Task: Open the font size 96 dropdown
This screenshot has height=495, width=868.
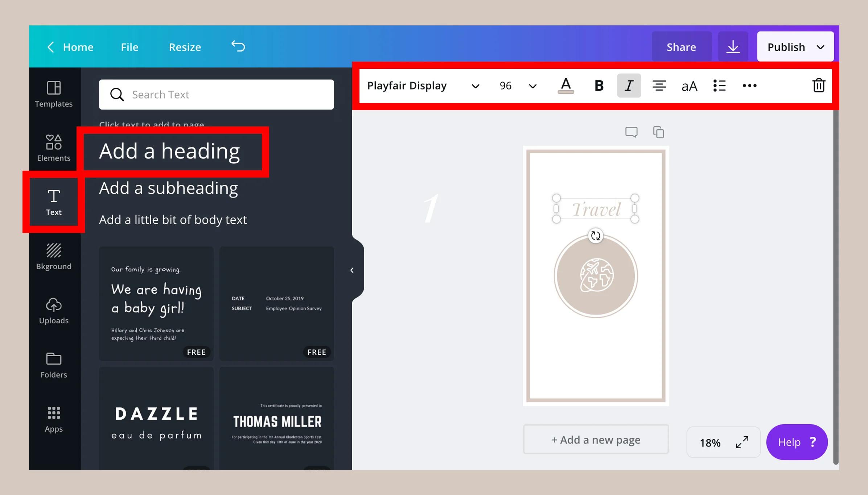Action: [532, 86]
